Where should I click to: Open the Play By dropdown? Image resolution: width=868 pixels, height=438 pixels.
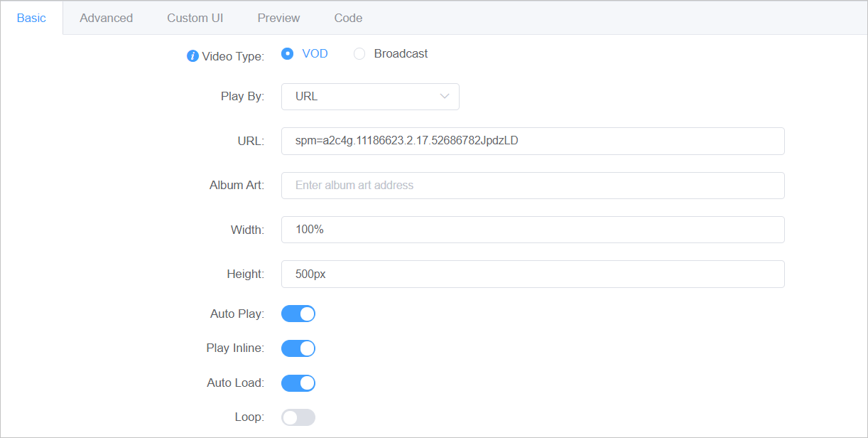(x=369, y=97)
